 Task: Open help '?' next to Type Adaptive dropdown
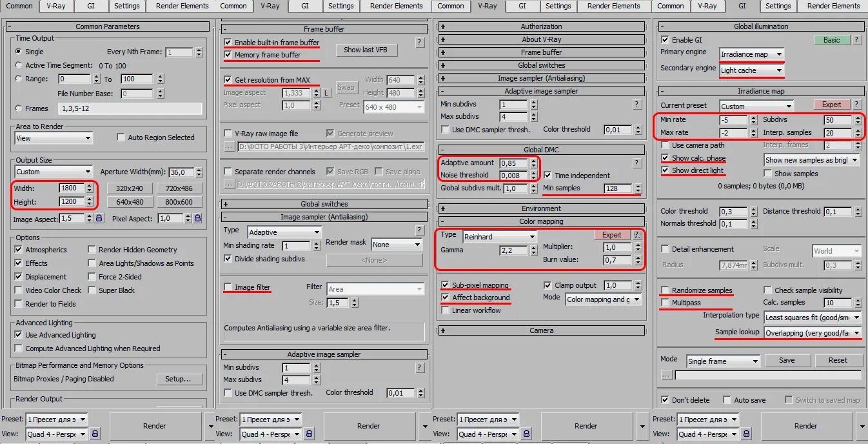(420, 230)
